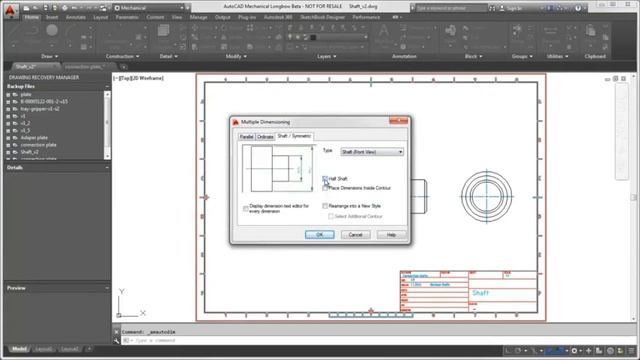Expand the Modify panel dropdown

coord(236,56)
